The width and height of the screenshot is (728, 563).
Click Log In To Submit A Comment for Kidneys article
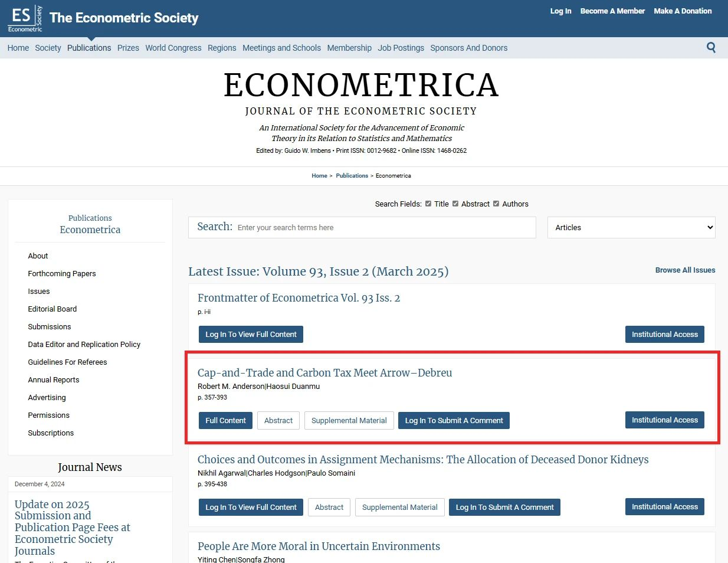tap(504, 508)
